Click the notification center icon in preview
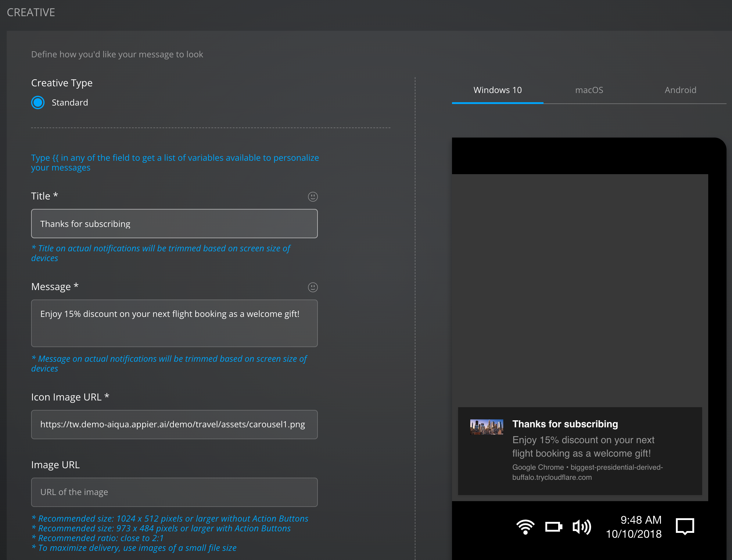This screenshot has width=732, height=560. 685,527
